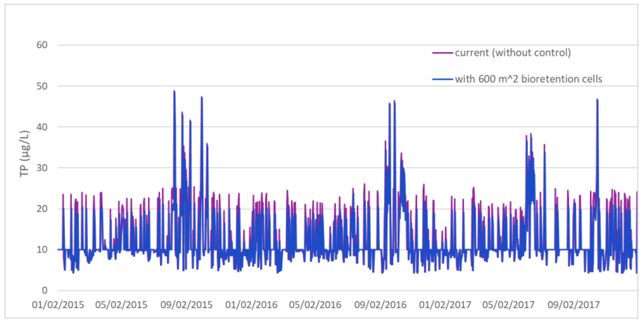The height and width of the screenshot is (324, 644).
Task: Click the 09/02/2017 x-axis date label
Action: 574,305
